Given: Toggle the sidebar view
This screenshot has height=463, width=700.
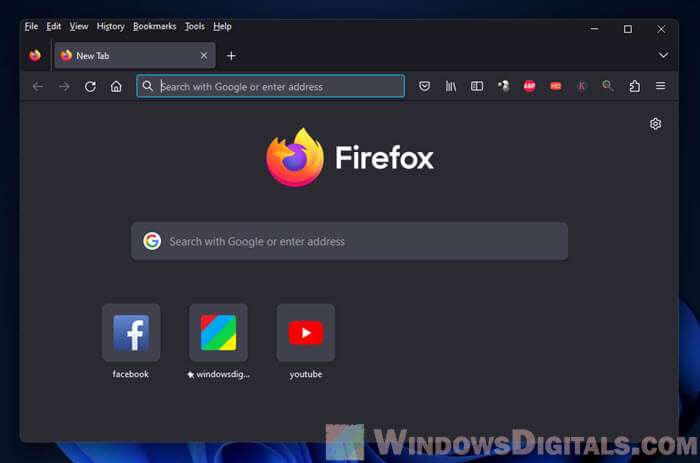Looking at the screenshot, I should tap(477, 86).
